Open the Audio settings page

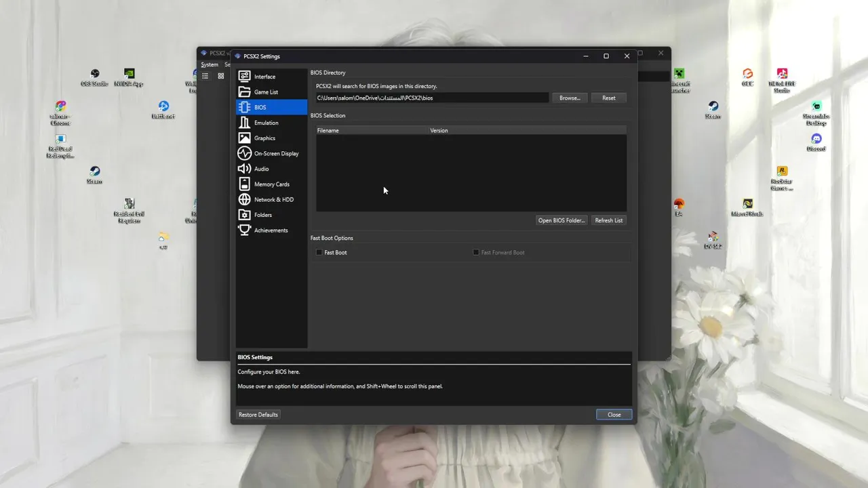tap(271, 169)
